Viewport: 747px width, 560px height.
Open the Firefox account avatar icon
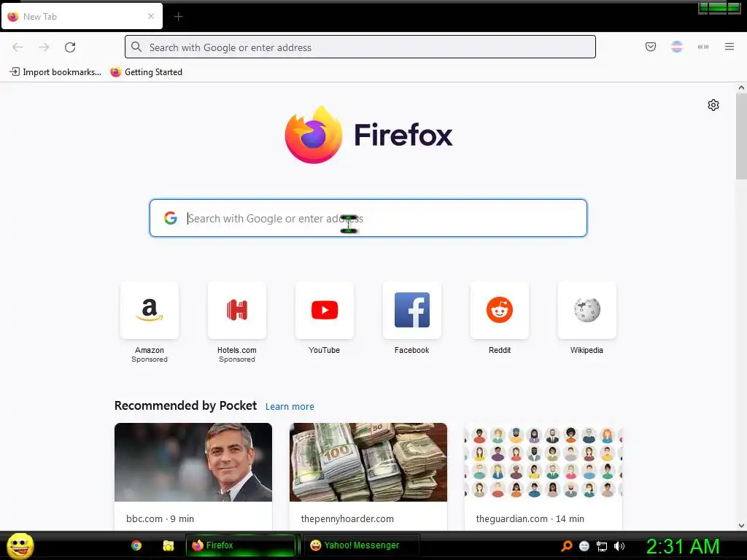point(676,47)
